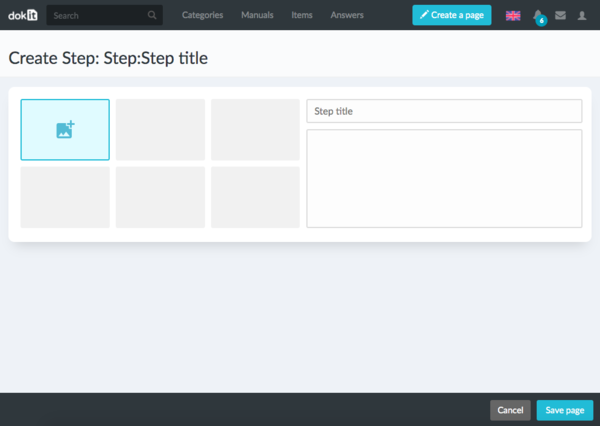600x426 pixels.
Task: Click the Cancel button
Action: point(510,410)
